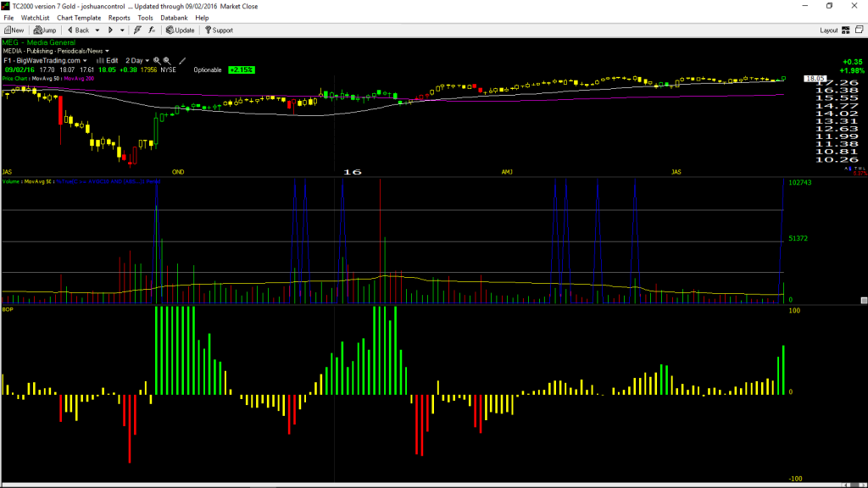Open the Back history dropdown arrow
Screen dimensions: 868x488
[97, 30]
